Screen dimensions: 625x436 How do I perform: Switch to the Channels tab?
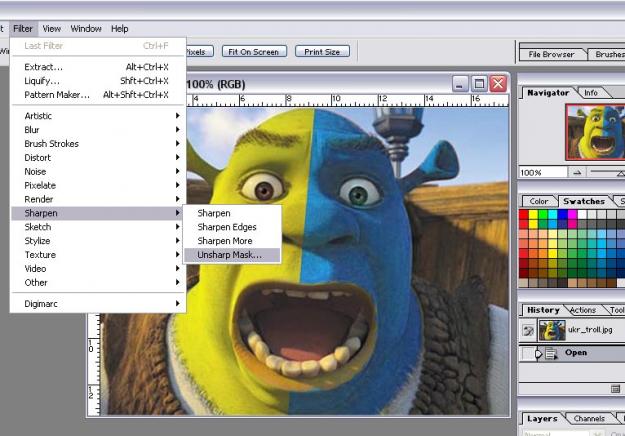pyautogui.click(x=589, y=418)
